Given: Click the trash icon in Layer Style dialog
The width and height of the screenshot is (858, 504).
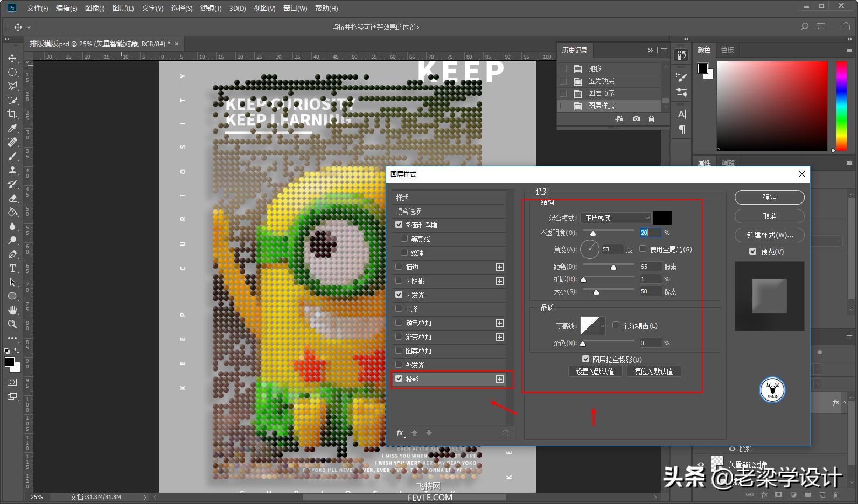Looking at the screenshot, I should tap(506, 433).
